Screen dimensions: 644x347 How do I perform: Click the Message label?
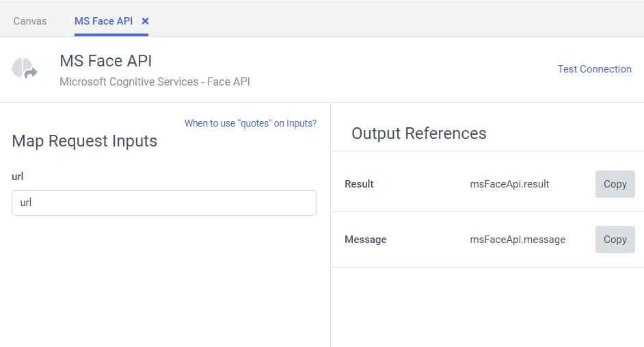pyautogui.click(x=366, y=240)
